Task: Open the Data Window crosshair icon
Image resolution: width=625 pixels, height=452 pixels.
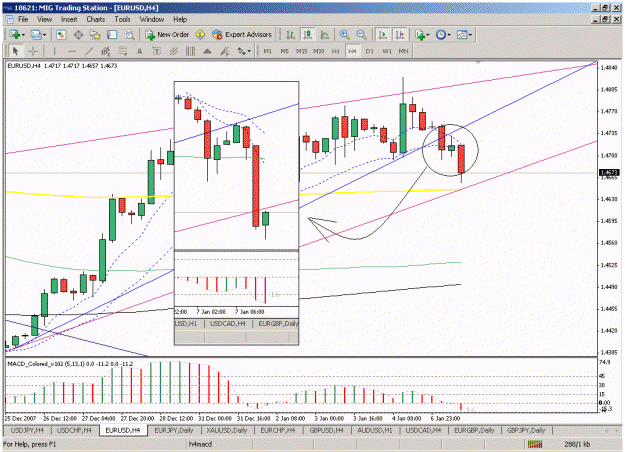Action: coord(78,35)
